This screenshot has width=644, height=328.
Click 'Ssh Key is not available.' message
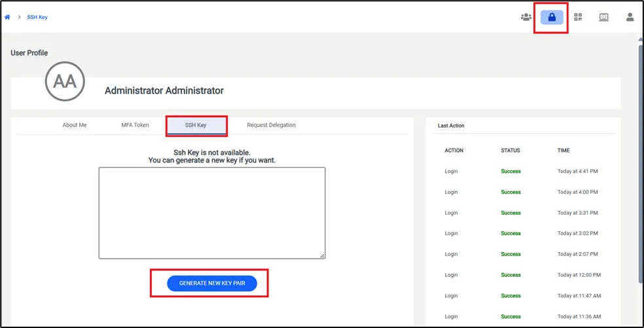(212, 153)
